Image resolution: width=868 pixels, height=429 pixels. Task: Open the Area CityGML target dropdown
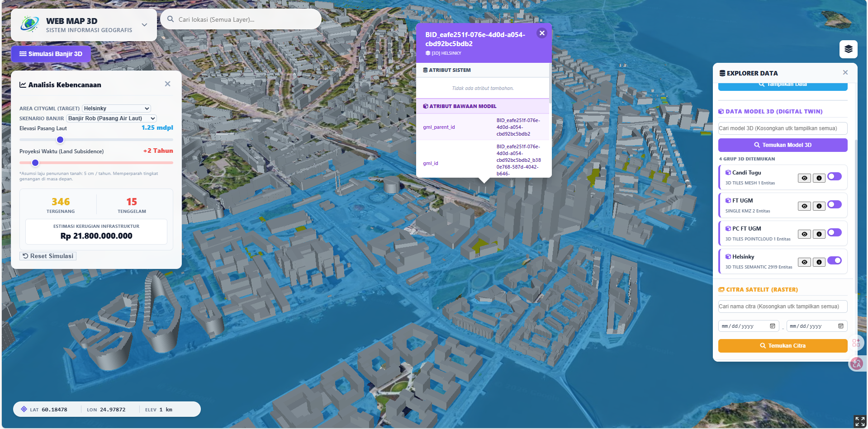tap(116, 108)
